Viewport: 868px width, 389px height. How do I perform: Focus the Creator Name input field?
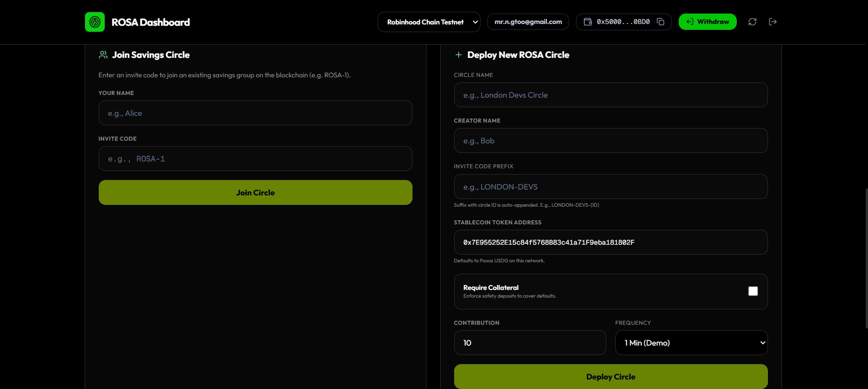(611, 141)
